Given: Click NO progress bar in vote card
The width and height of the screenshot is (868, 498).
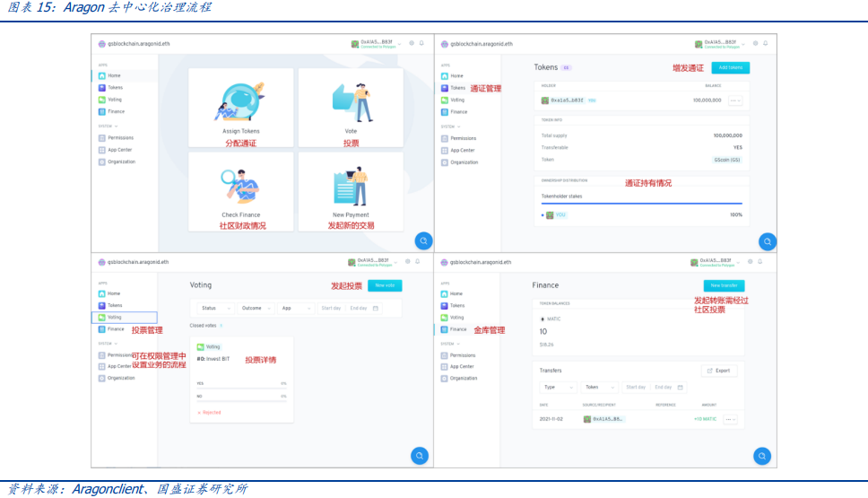Looking at the screenshot, I should click(x=241, y=400).
